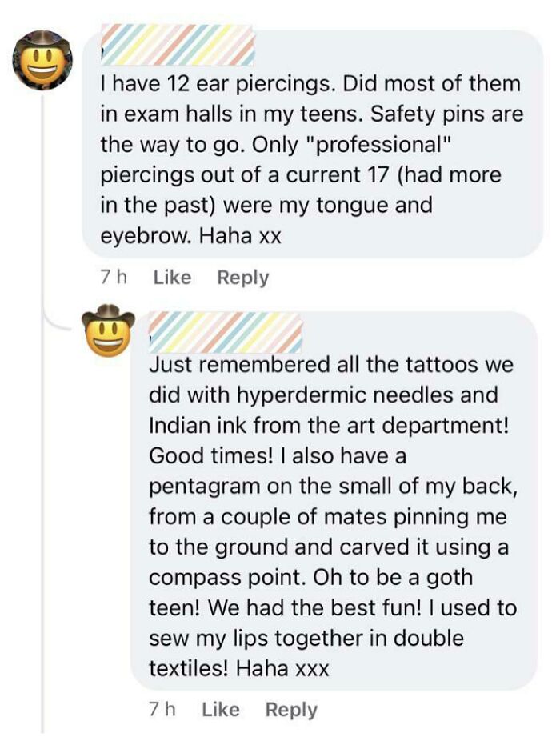Viewport: 560px width, 741px height.
Task: Click 'Oh to be a goth' sentence
Action: click(x=393, y=577)
